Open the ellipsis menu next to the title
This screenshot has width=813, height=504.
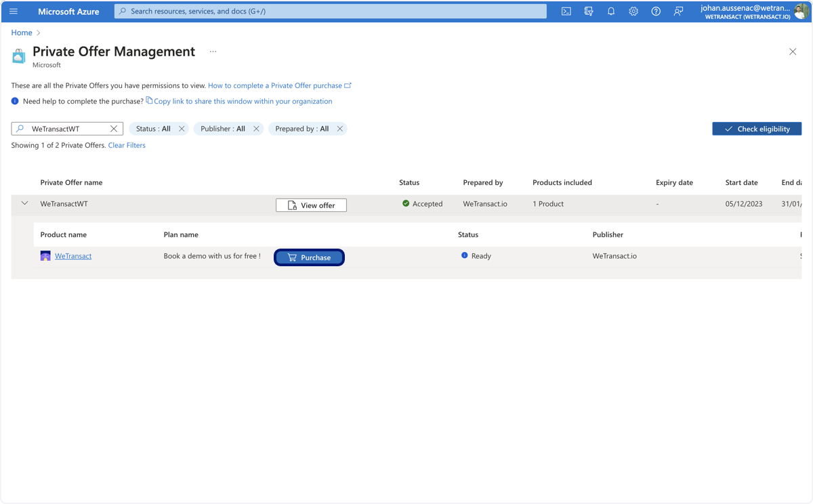213,51
